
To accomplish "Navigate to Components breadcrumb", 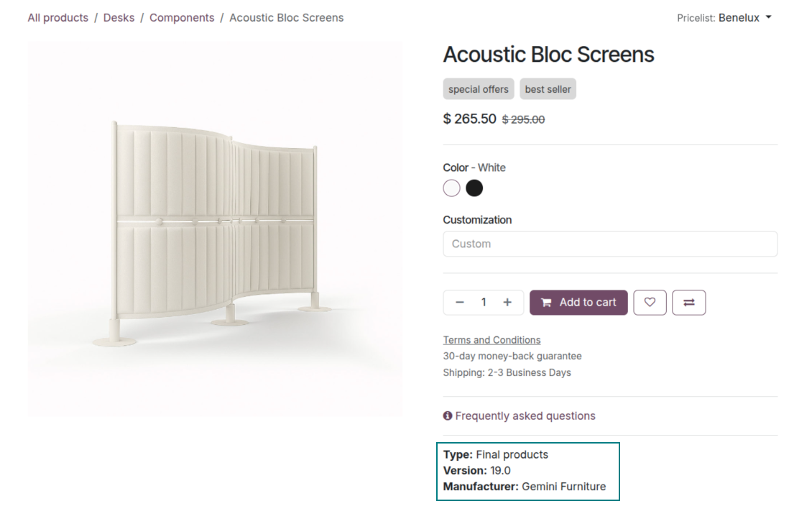I will [x=182, y=18].
